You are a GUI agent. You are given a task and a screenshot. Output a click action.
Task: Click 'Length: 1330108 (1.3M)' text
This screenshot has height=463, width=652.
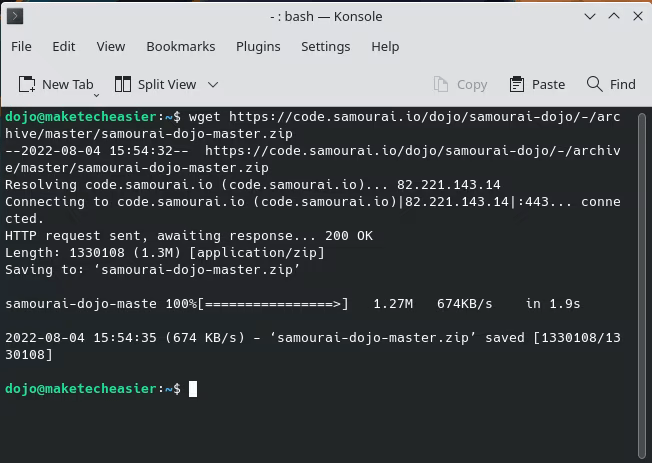[93, 253]
